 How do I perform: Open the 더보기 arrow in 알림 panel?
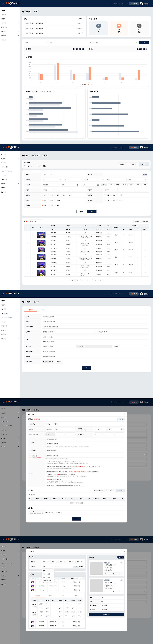tap(83, 19)
